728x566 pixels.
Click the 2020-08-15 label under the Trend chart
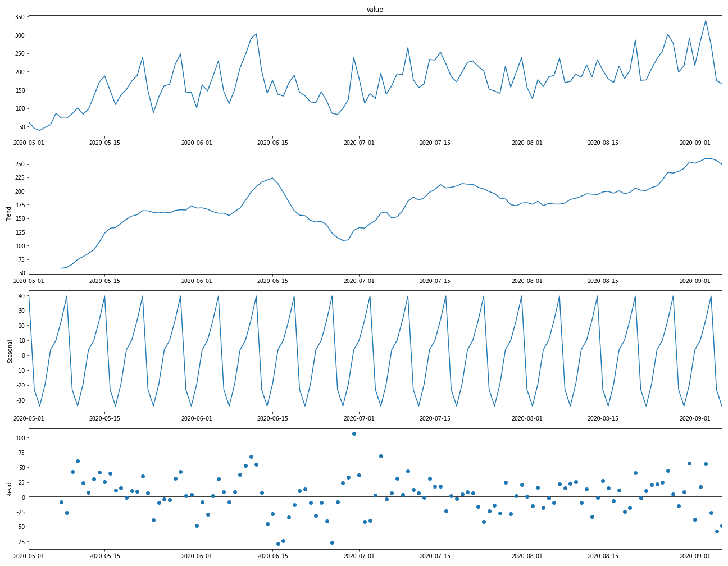[x=603, y=281]
